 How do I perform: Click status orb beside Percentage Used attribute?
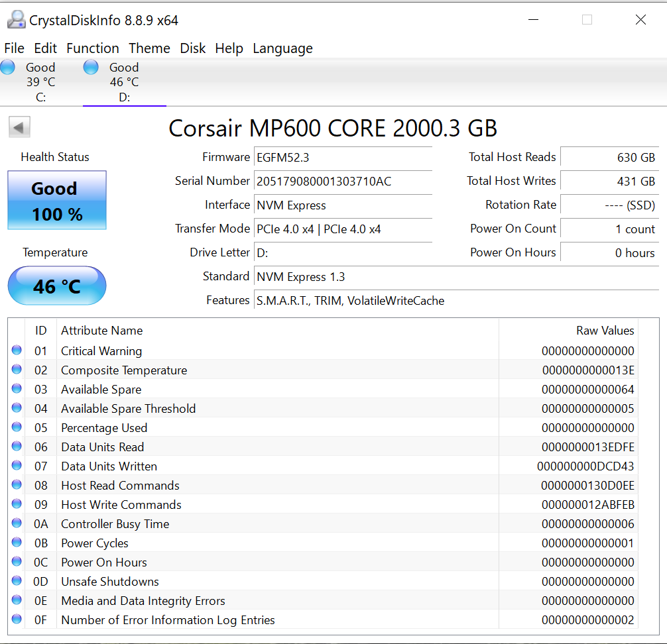17,427
